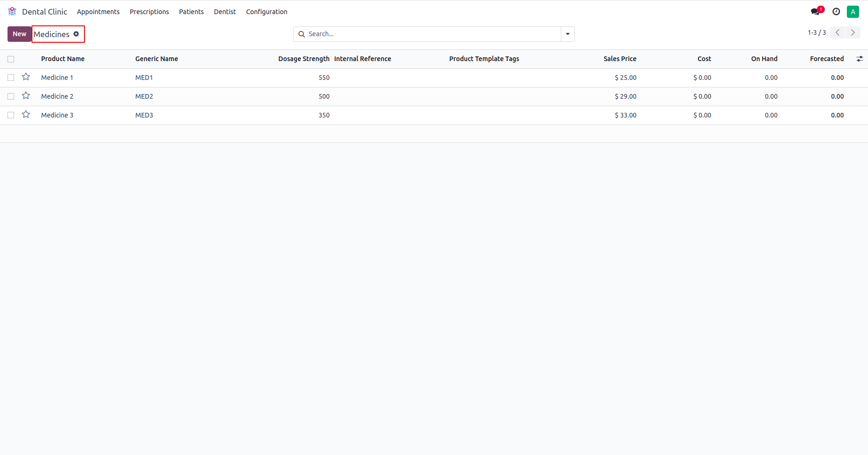Go to next page arrow
The image size is (868, 455).
pos(853,32)
